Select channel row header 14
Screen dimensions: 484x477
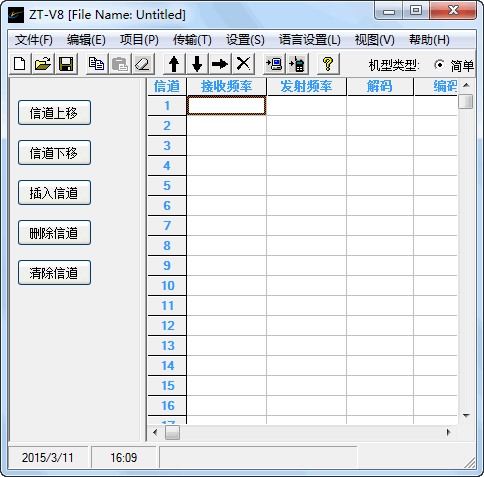click(167, 366)
